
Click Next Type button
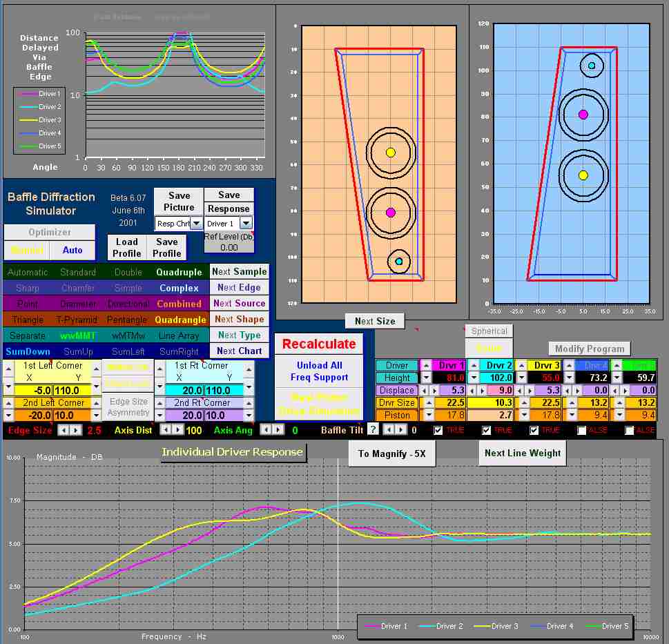pos(240,335)
